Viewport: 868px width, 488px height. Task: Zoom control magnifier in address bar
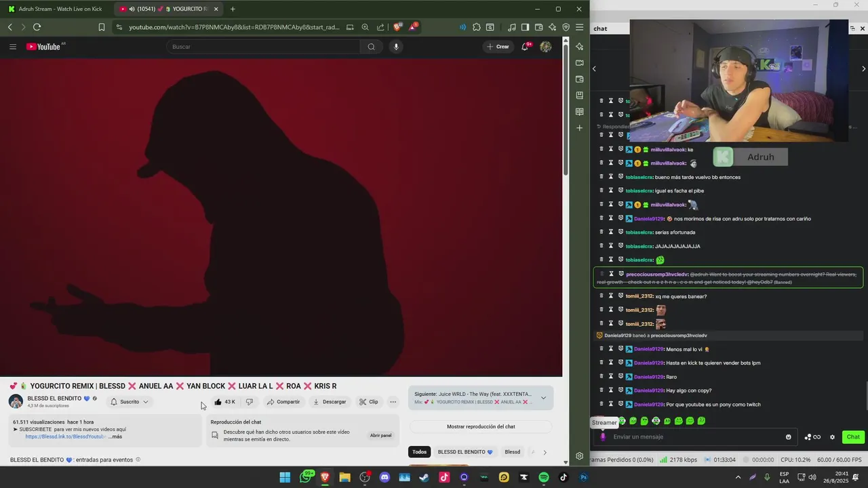(365, 27)
